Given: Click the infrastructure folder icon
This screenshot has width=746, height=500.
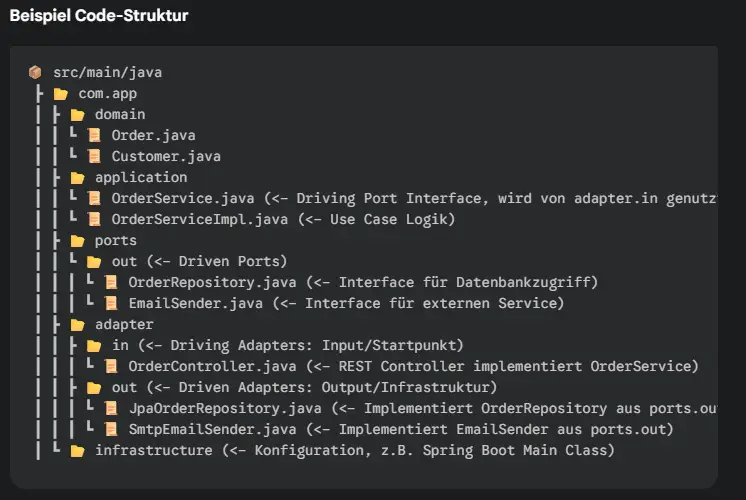Looking at the screenshot, I should [x=77, y=450].
